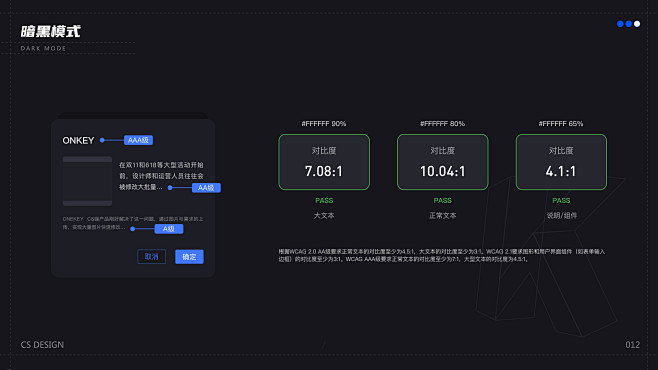Click the #FFFFFF 90% label
Screen dimensions: 658x370
(324, 124)
